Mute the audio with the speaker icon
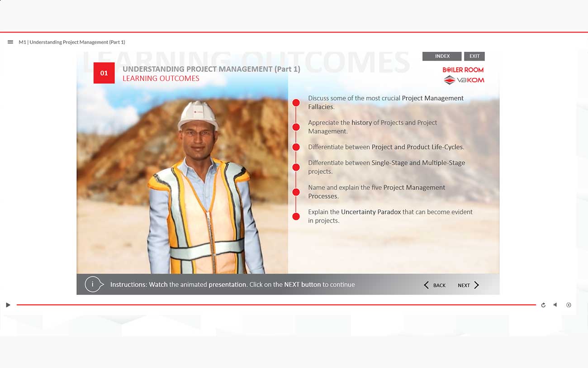 pyautogui.click(x=555, y=305)
